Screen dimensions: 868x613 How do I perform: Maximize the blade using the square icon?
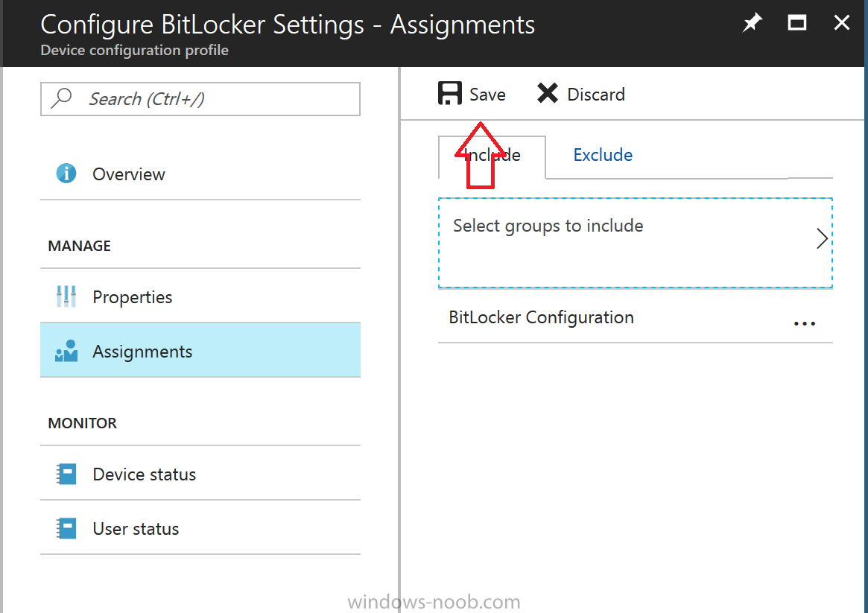tap(797, 23)
